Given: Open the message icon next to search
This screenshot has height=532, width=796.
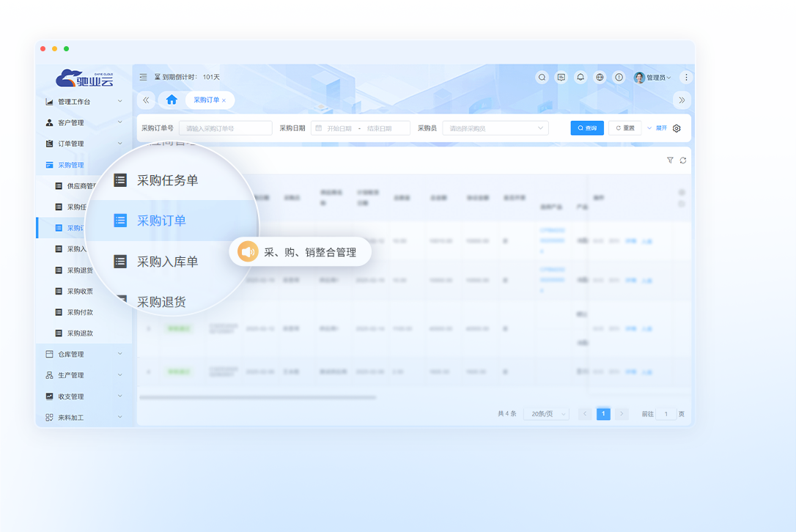Looking at the screenshot, I should click(561, 77).
